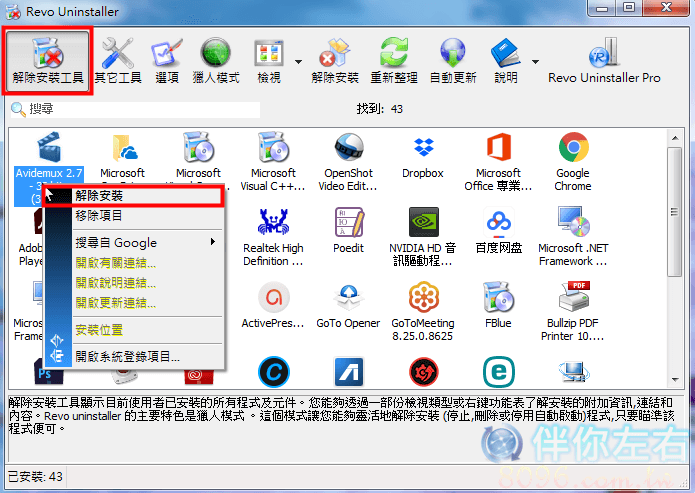This screenshot has width=695, height=493.
Task: Select the blue C circle program icon
Action: 273,372
